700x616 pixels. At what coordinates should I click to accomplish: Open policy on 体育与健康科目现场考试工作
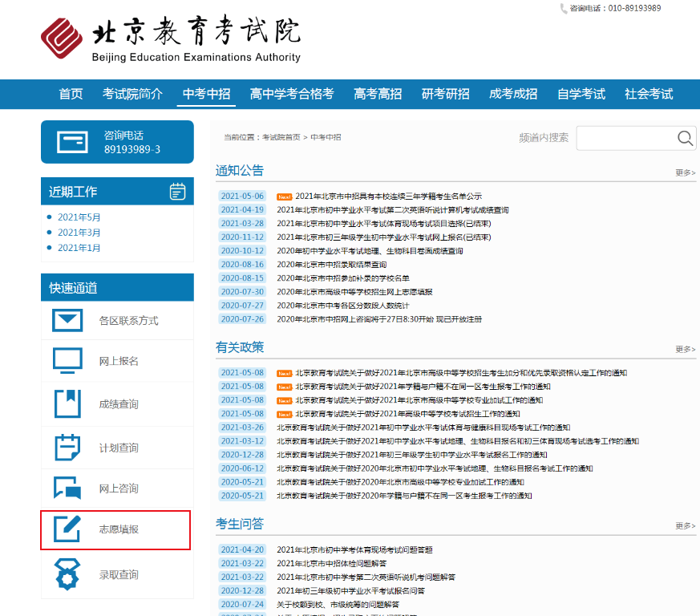pos(423,428)
